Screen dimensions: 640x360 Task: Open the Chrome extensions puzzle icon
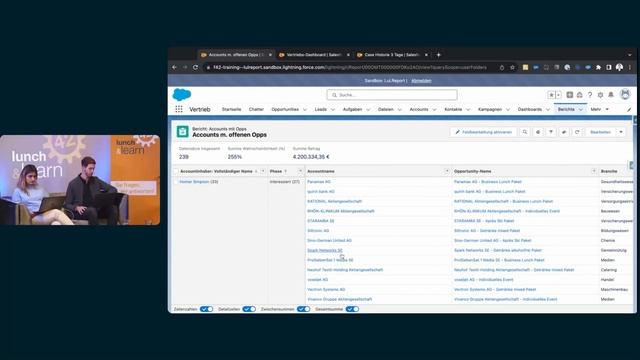[598, 67]
